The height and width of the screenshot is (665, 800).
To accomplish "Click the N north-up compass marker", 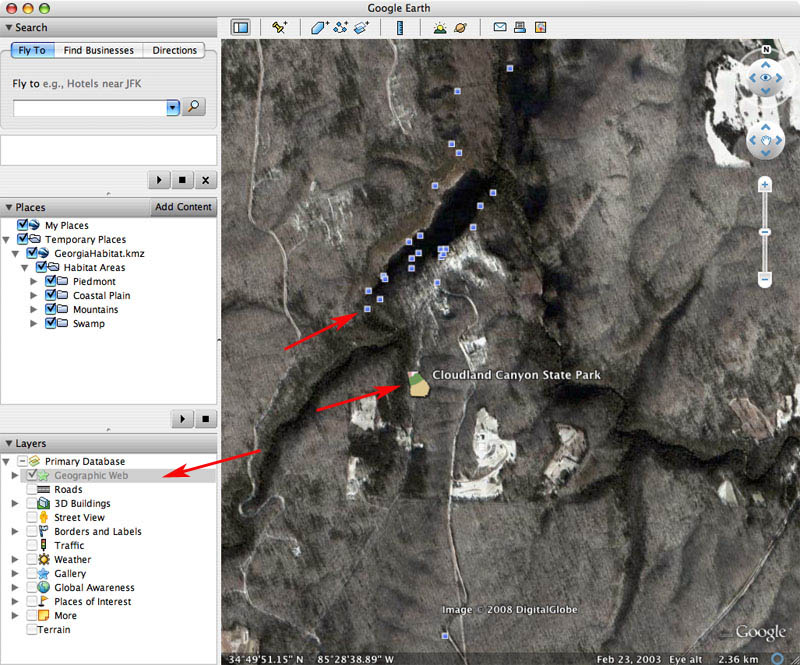I will pos(766,50).
